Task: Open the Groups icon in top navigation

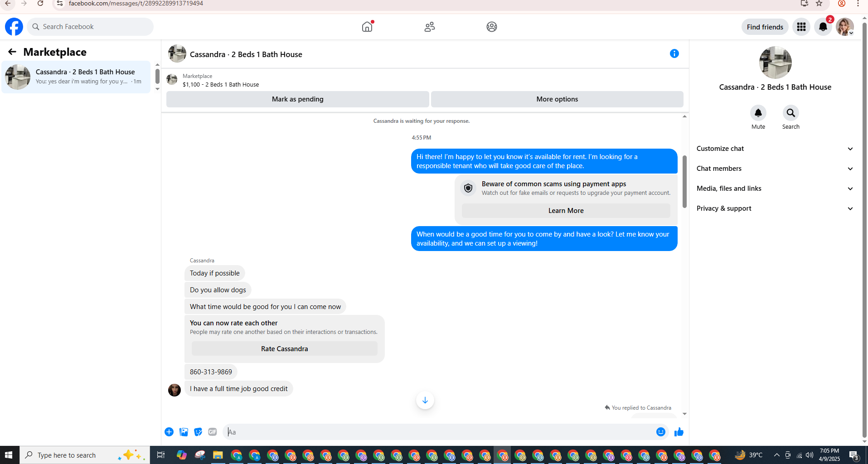Action: [492, 27]
